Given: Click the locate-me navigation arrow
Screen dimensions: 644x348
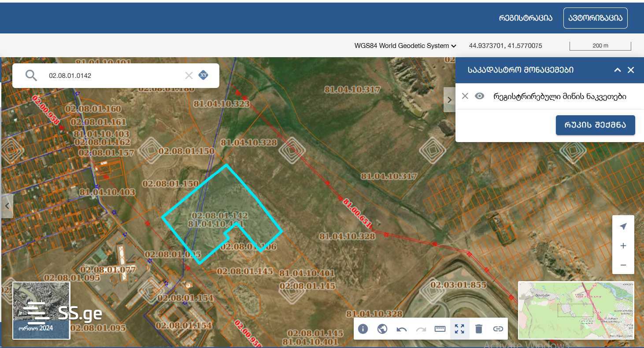Looking at the screenshot, I should tap(623, 226).
